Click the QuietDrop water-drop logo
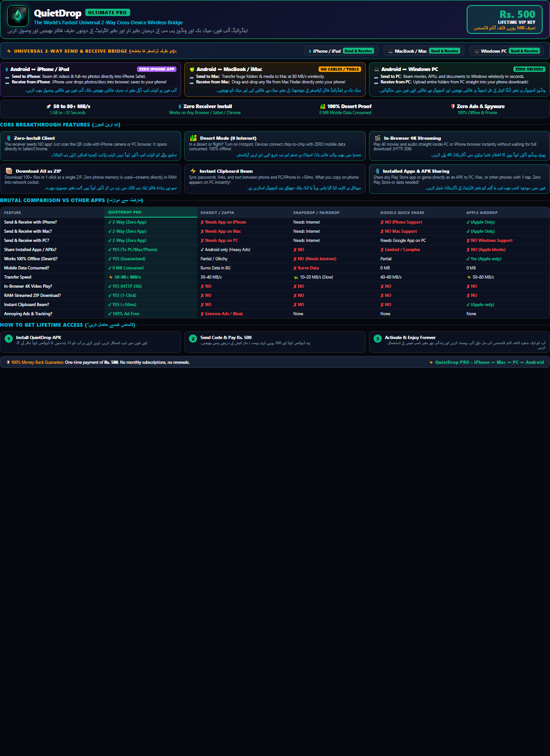This screenshot has width=550, height=756. (x=18, y=16)
